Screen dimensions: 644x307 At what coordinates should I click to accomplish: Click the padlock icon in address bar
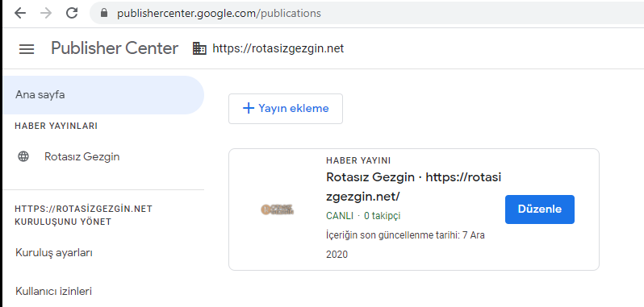point(104,13)
